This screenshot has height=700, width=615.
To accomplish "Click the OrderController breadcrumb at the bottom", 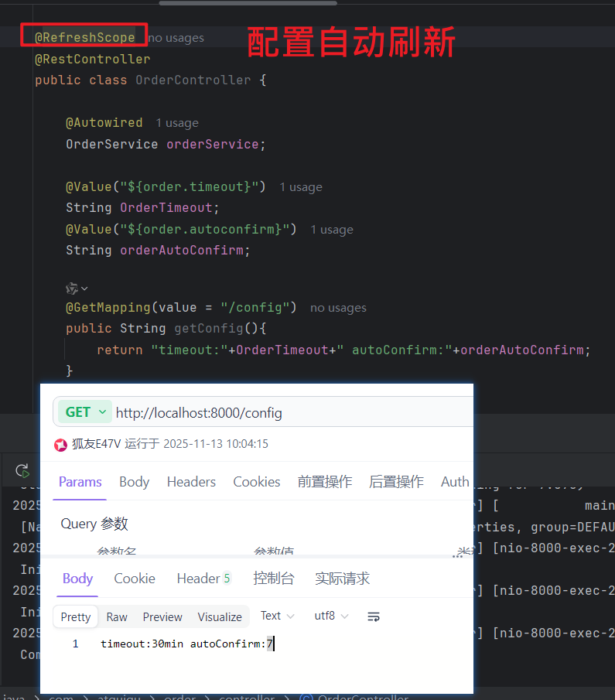I will 354,696.
